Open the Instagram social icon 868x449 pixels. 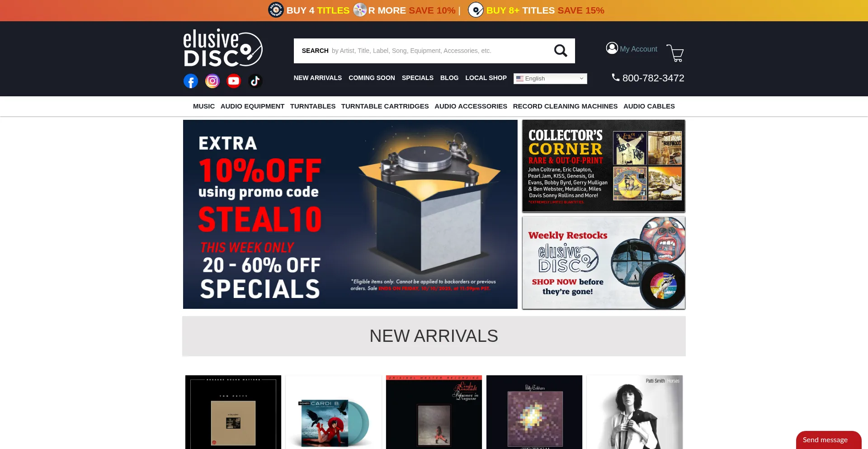[212, 81]
